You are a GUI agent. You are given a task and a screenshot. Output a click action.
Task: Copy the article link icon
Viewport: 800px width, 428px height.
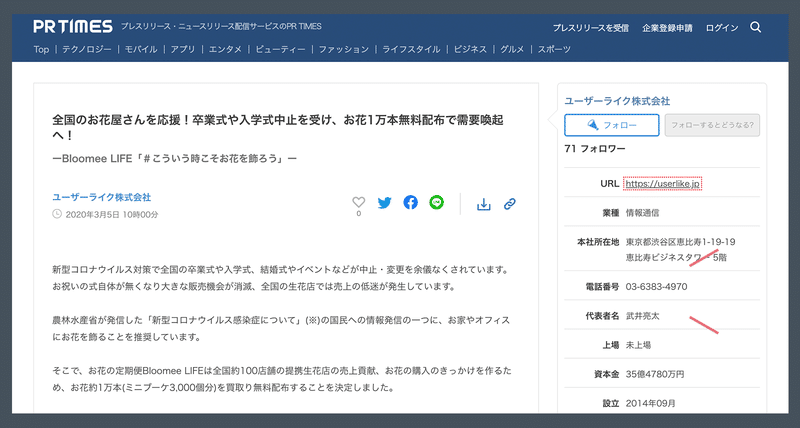pos(510,204)
